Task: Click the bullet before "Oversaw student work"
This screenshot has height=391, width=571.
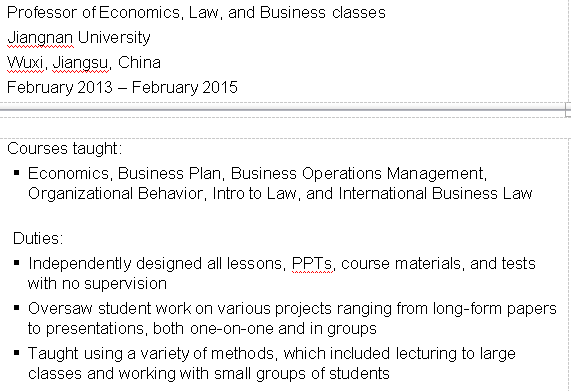Action: 16,308
